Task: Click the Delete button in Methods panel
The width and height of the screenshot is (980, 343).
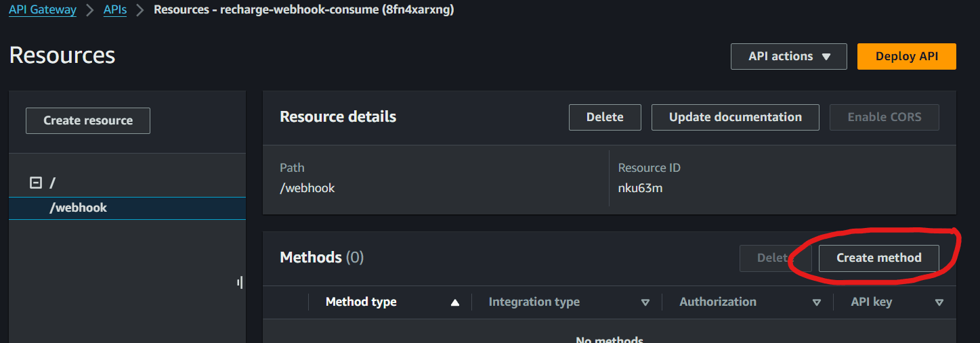Action: click(775, 258)
